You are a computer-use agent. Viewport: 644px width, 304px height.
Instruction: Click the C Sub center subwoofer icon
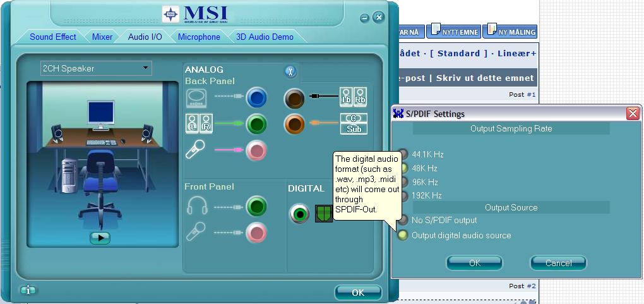(354, 124)
